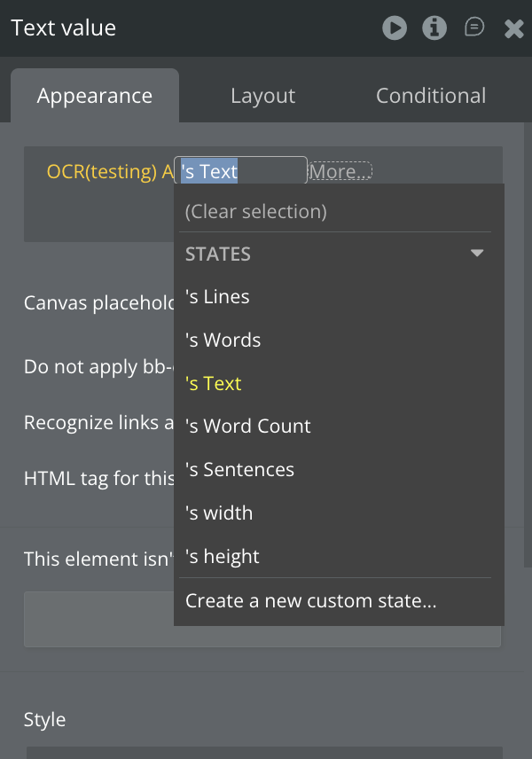Screen dimensions: 532x759
Task: Click the play icon in the header
Action: pyautogui.click(x=395, y=28)
